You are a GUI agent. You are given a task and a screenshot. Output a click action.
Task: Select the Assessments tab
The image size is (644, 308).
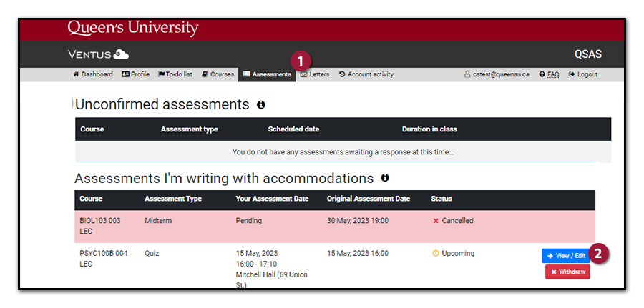267,74
